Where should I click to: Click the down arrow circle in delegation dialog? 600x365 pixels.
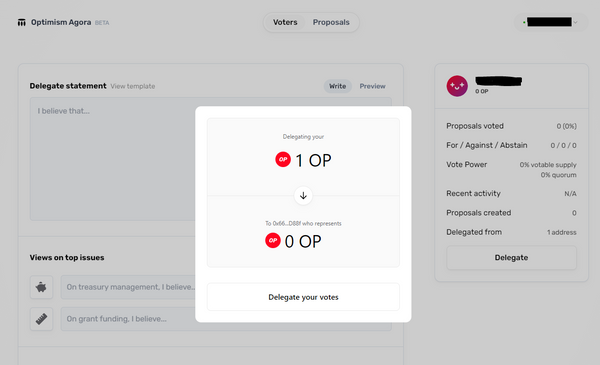[303, 196]
